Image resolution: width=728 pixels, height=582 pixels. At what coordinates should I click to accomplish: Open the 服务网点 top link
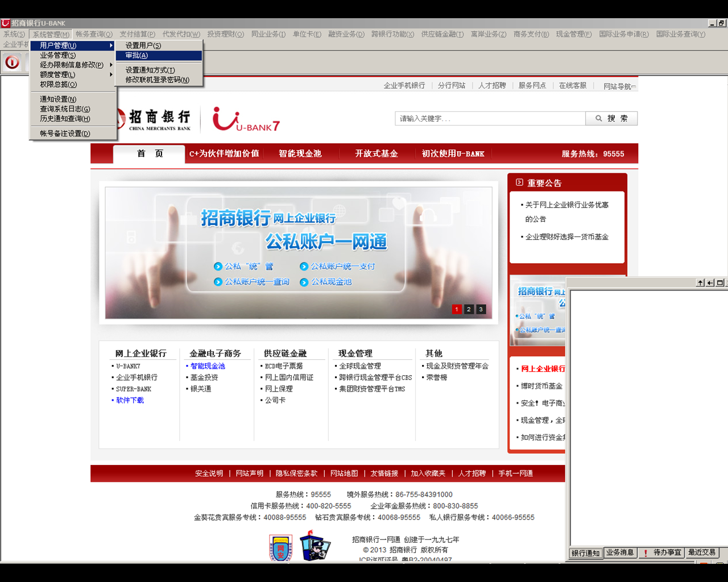point(532,85)
